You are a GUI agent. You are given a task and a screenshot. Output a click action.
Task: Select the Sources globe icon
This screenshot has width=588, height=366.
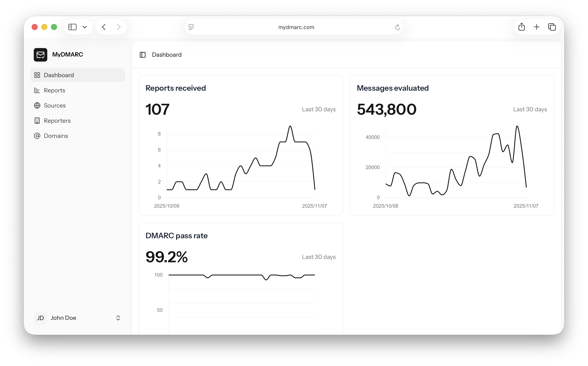point(37,105)
